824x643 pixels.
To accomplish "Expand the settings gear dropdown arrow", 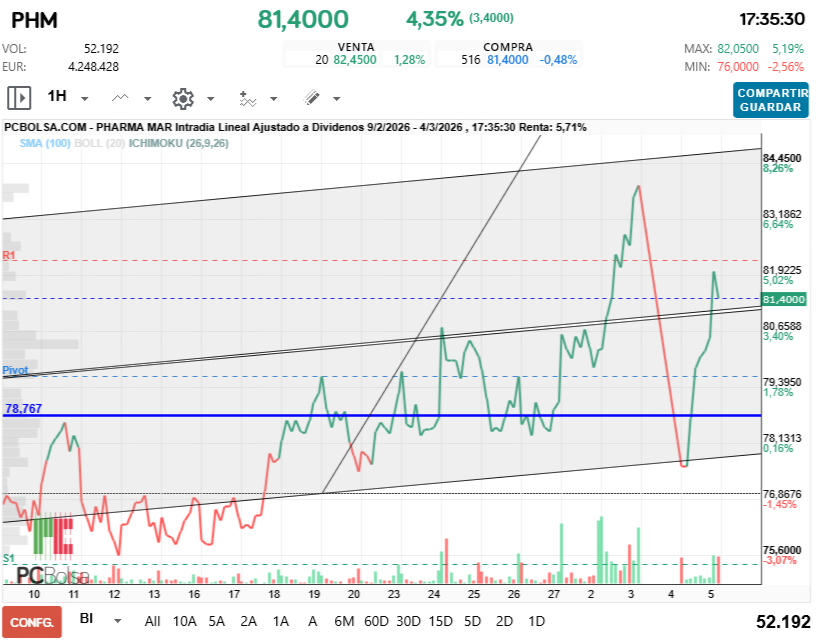I will point(211,99).
